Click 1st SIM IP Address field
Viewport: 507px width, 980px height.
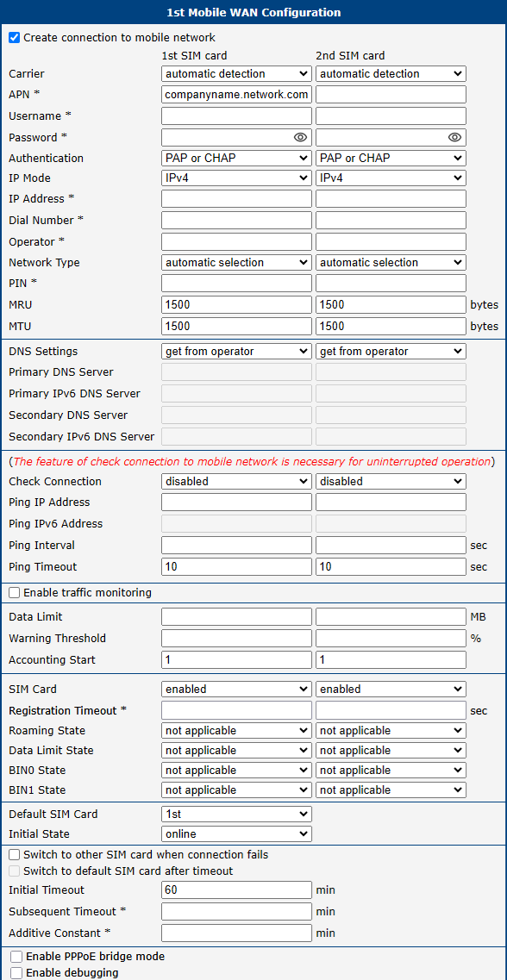point(236,199)
